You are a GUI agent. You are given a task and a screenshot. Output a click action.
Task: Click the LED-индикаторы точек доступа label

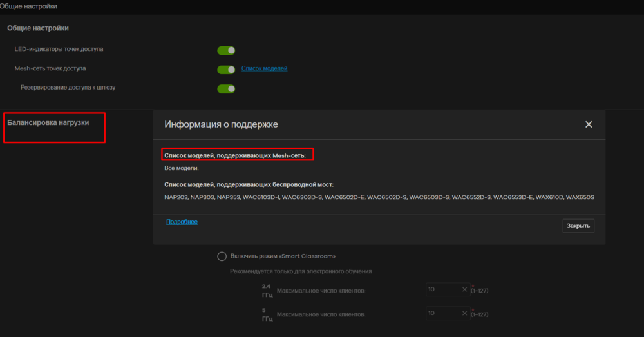59,49
